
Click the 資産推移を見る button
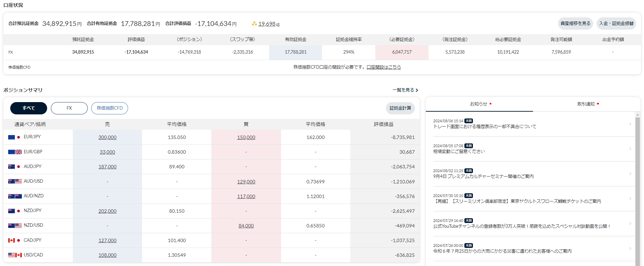point(575,24)
